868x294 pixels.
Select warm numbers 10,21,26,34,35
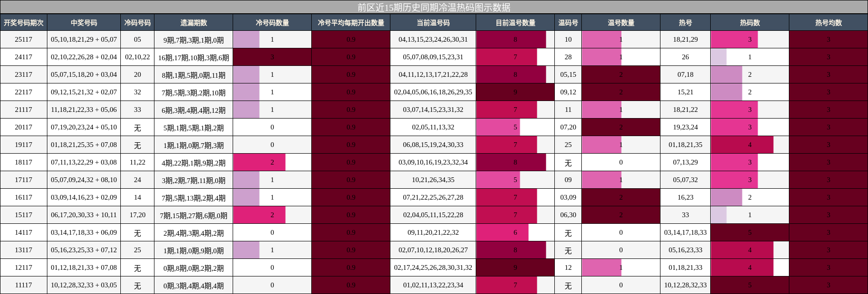[433, 180]
